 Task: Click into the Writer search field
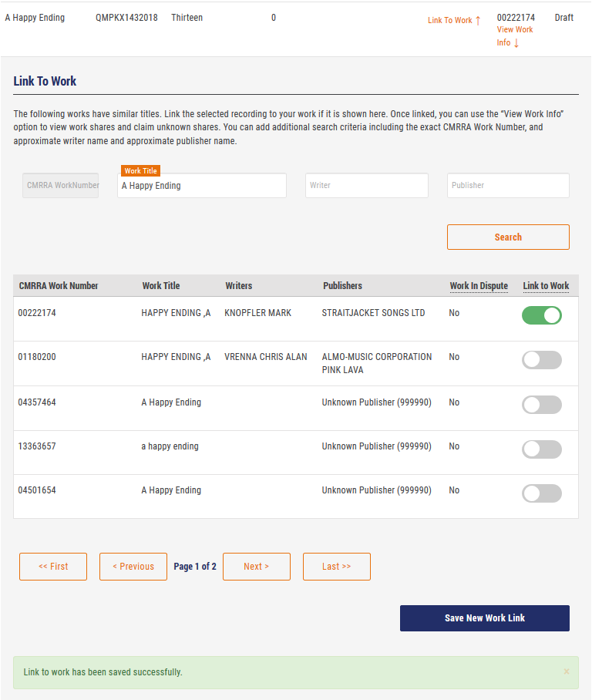367,186
